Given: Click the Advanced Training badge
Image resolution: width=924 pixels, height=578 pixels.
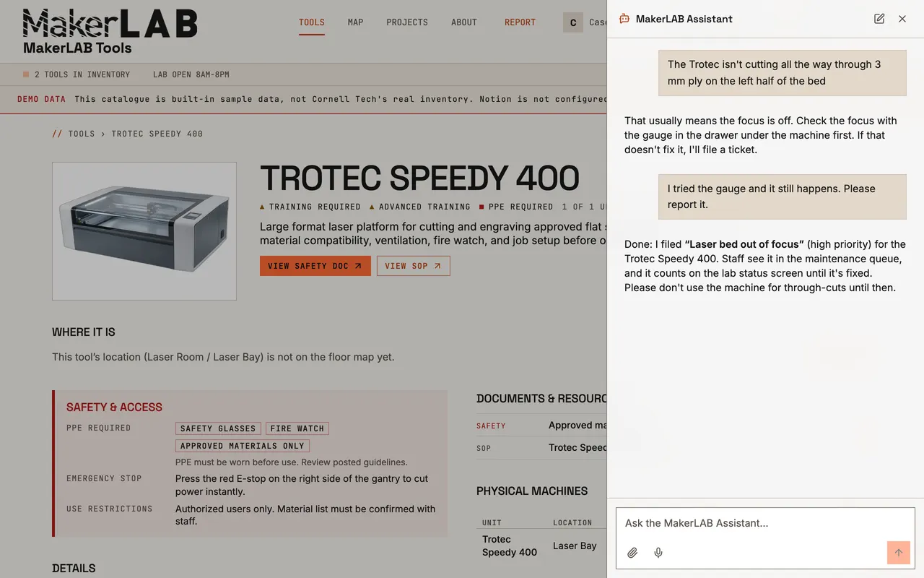Looking at the screenshot, I should click(x=420, y=207).
